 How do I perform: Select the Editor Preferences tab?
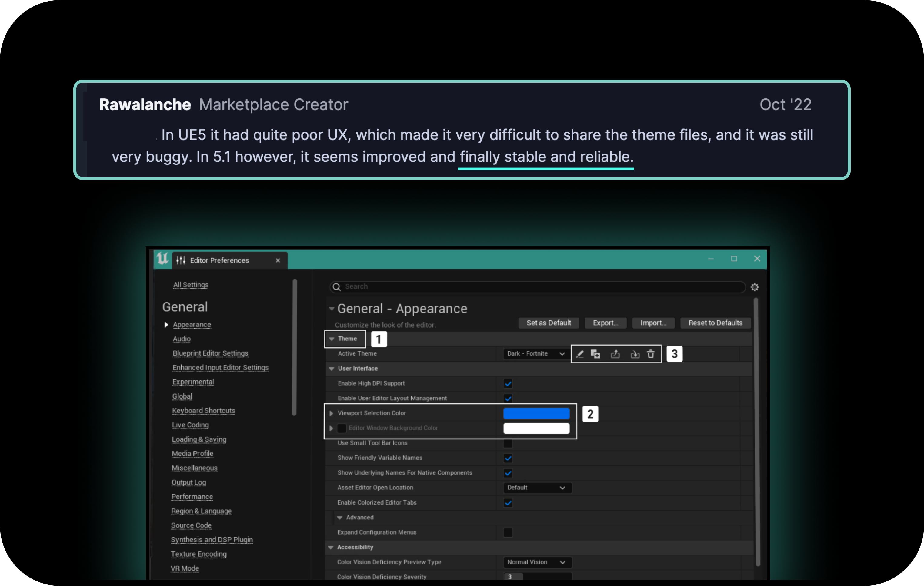tap(230, 260)
